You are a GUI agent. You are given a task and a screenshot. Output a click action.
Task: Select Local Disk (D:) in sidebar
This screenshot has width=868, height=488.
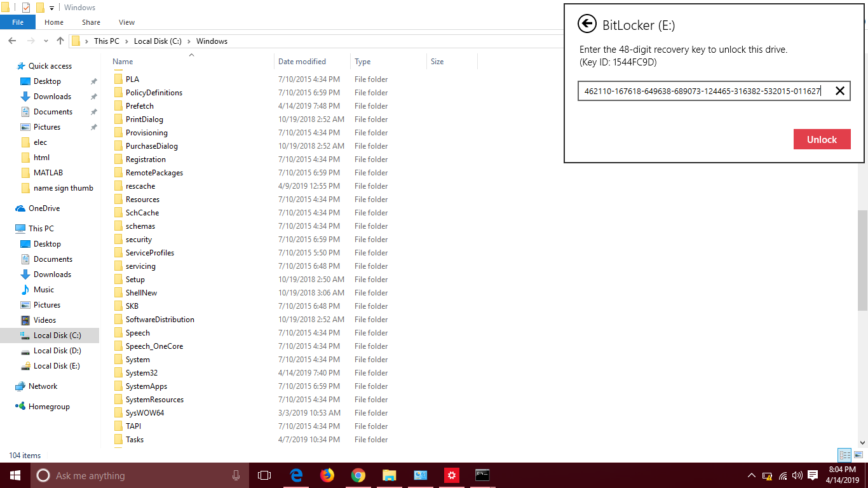[x=57, y=350]
